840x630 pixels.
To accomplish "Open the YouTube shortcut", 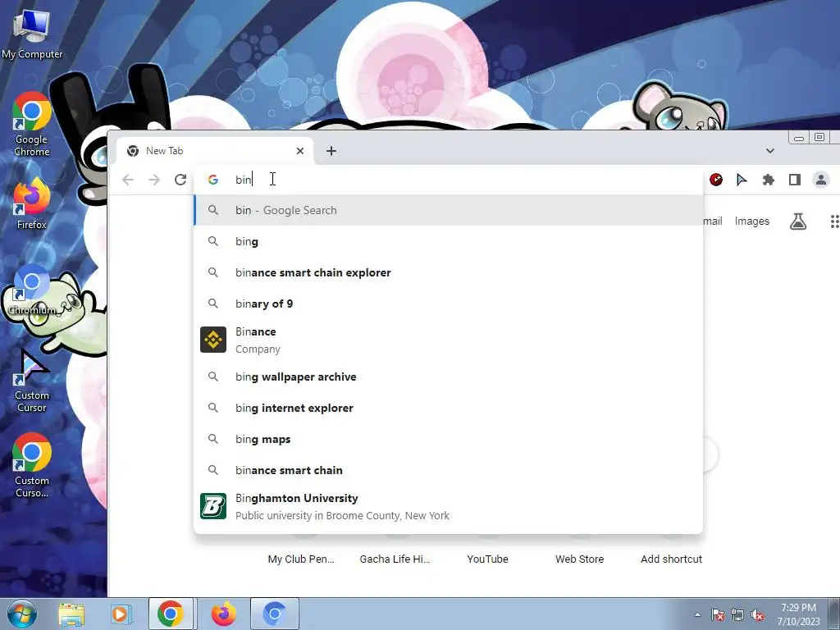I will 487,559.
